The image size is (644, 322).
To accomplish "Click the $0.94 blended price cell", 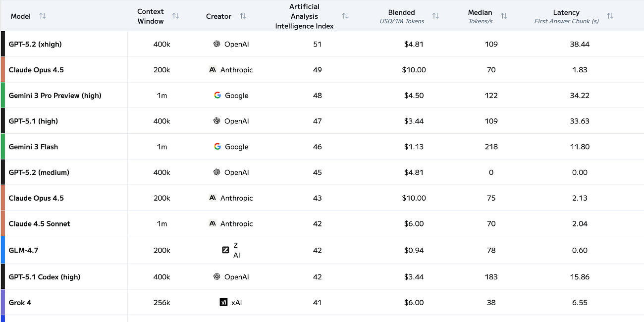I will pyautogui.click(x=414, y=250).
